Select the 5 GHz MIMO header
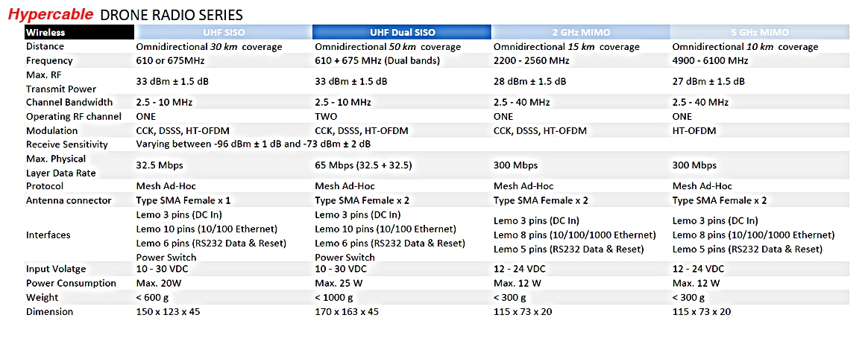 759,32
